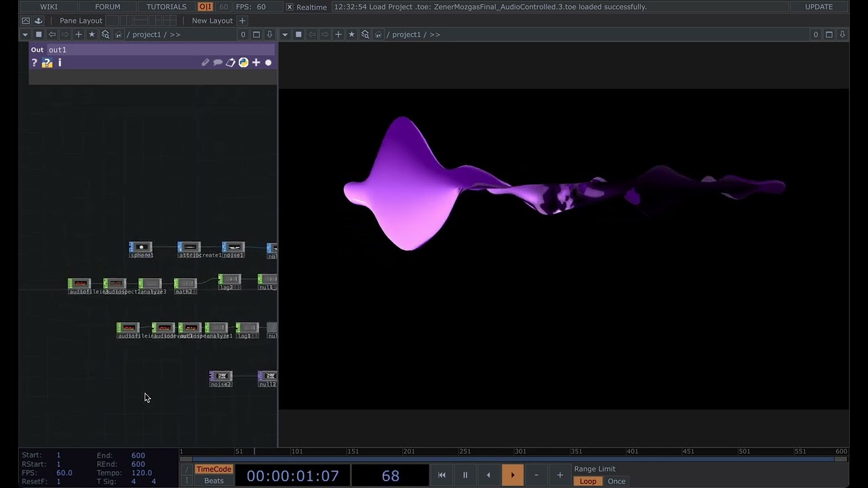Toggle the O|I power button
This screenshot has width=868, height=488.
(x=205, y=7)
